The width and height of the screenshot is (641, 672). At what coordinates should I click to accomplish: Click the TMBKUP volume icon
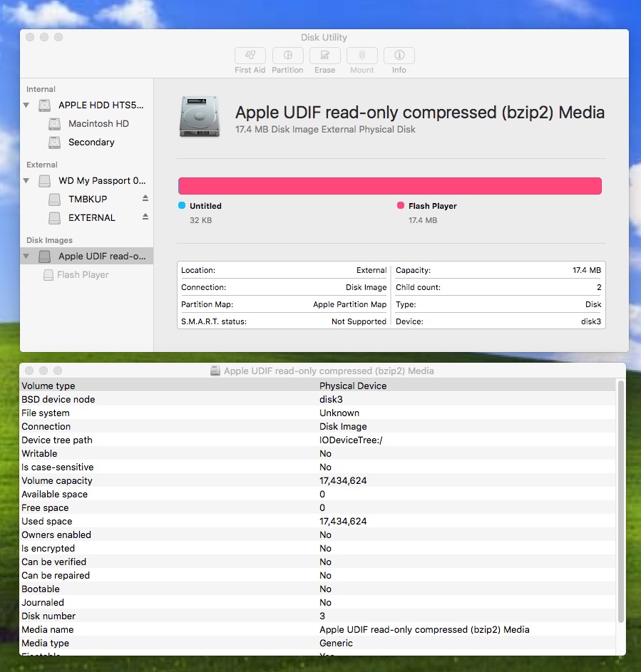click(54, 200)
